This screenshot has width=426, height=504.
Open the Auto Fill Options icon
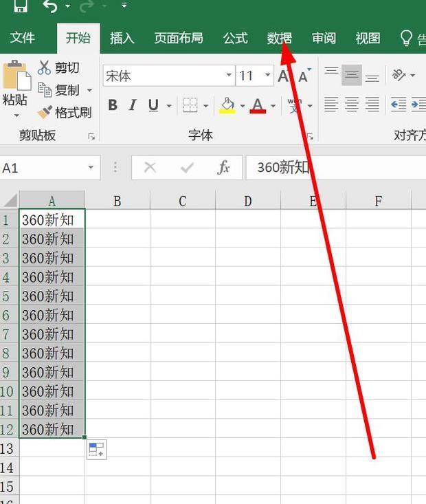96,450
